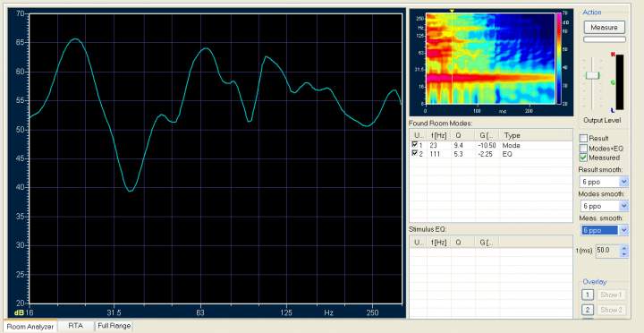Select Overlay slot 1 button
The height and width of the screenshot is (333, 644).
tap(588, 295)
